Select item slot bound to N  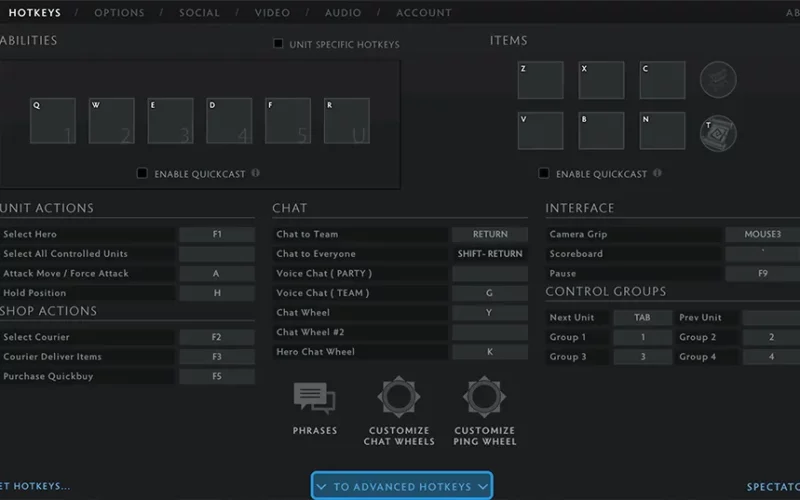point(662,131)
